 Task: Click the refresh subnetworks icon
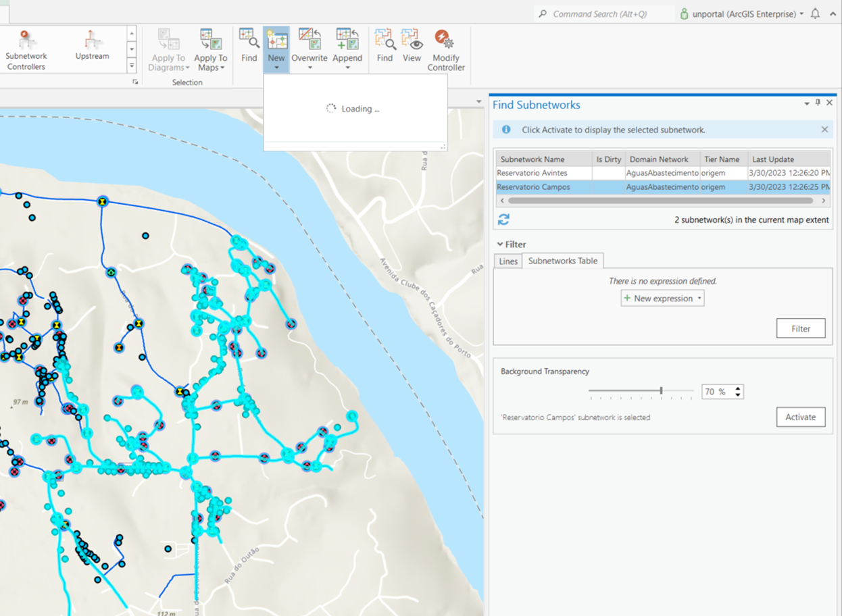[x=503, y=219]
